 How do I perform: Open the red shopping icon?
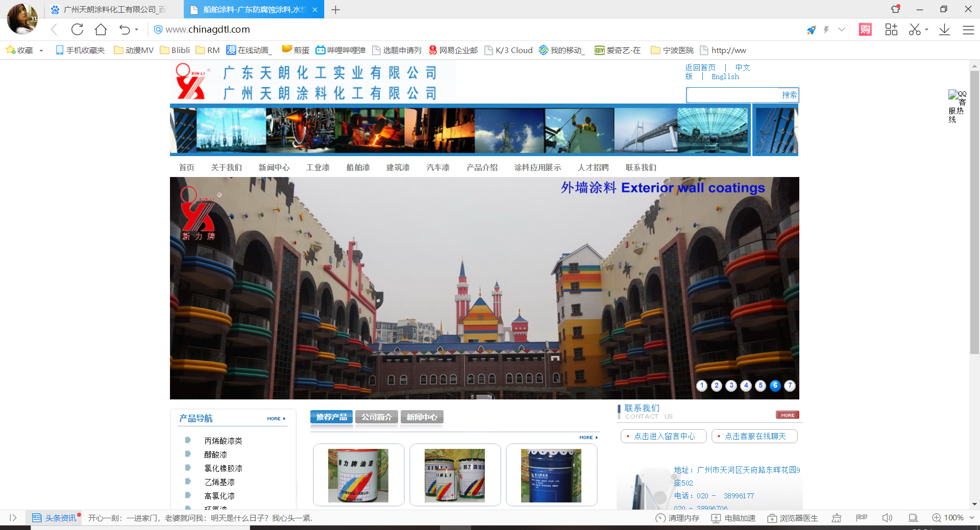tap(865, 30)
